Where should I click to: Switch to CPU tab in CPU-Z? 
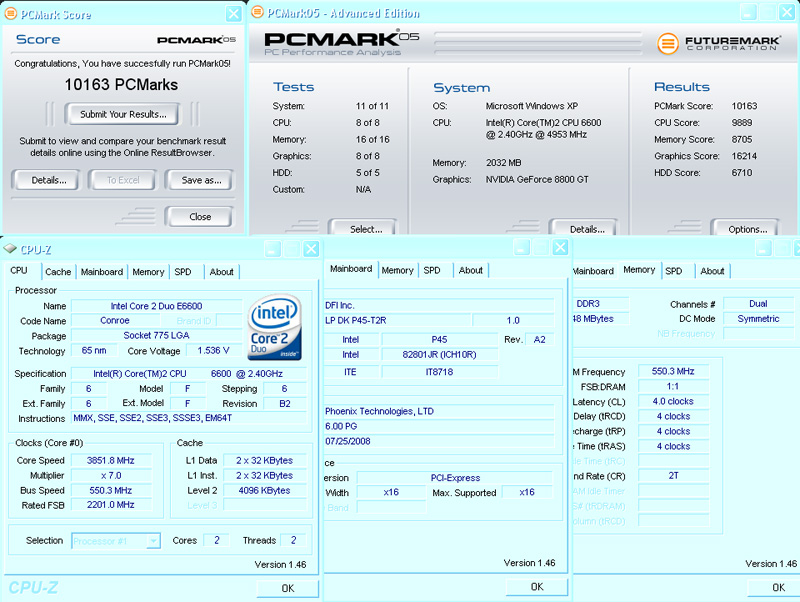click(x=19, y=270)
